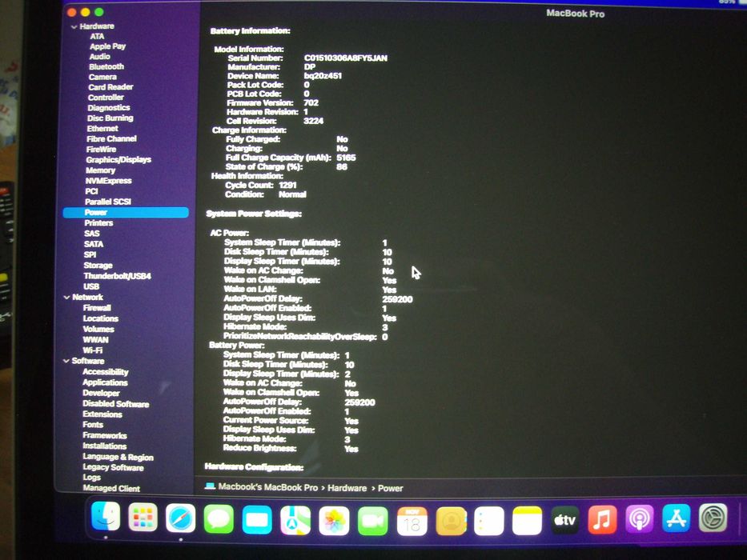The height and width of the screenshot is (560, 747).
Task: Select Diagnostics in sidebar
Action: pyautogui.click(x=109, y=108)
